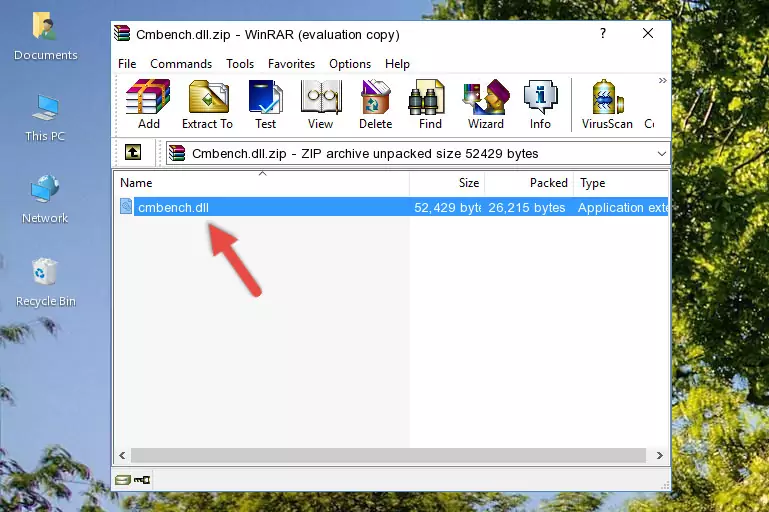Image resolution: width=769 pixels, height=512 pixels.
Task: Click the password key status bar icon
Action: coord(142,480)
